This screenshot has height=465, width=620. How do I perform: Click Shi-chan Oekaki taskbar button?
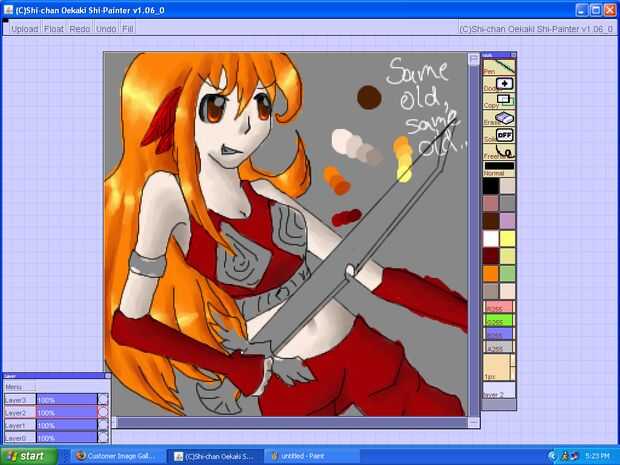[x=214, y=456]
